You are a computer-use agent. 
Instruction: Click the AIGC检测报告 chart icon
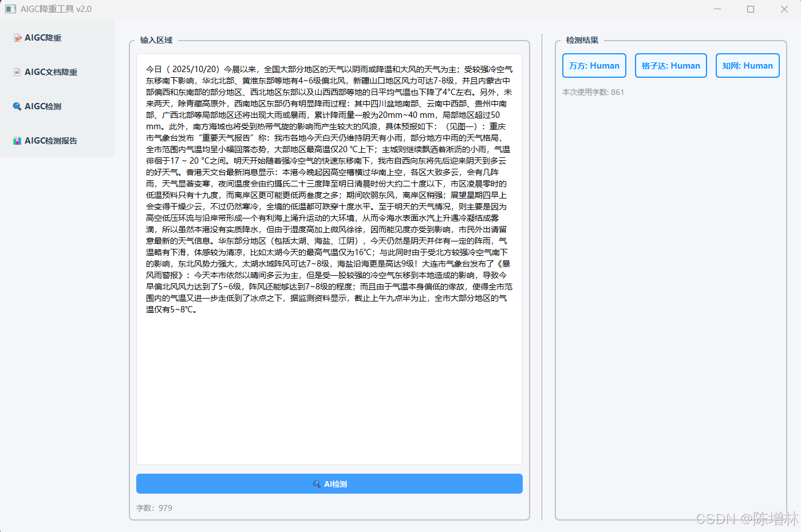(x=18, y=141)
